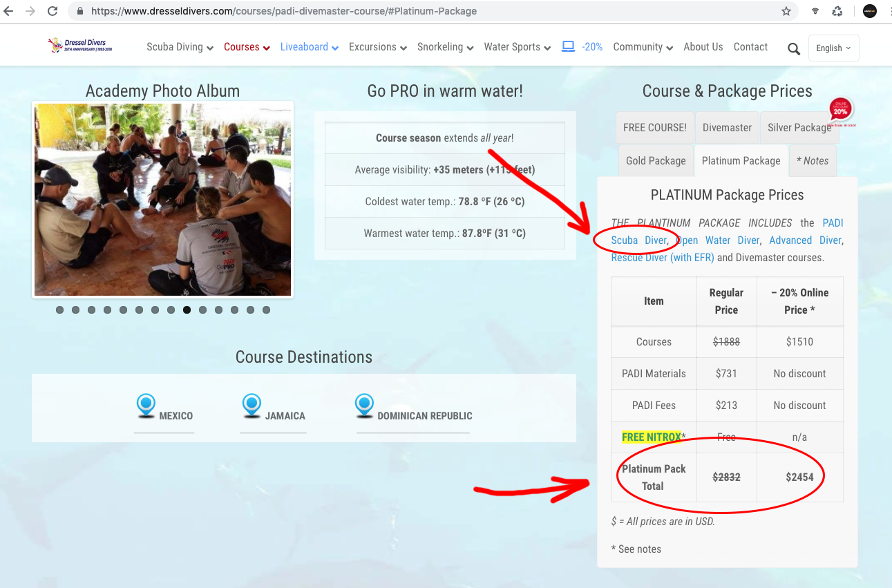Click the DOMINICAN REPUBLIC destination label
This screenshot has width=892, height=588.
(425, 416)
